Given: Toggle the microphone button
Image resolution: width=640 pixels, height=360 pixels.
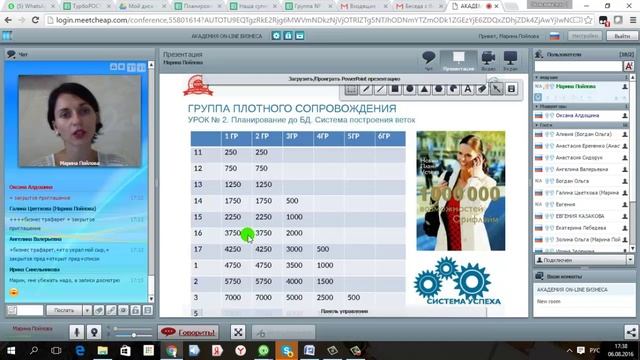Looking at the screenshot, I should (76, 332).
